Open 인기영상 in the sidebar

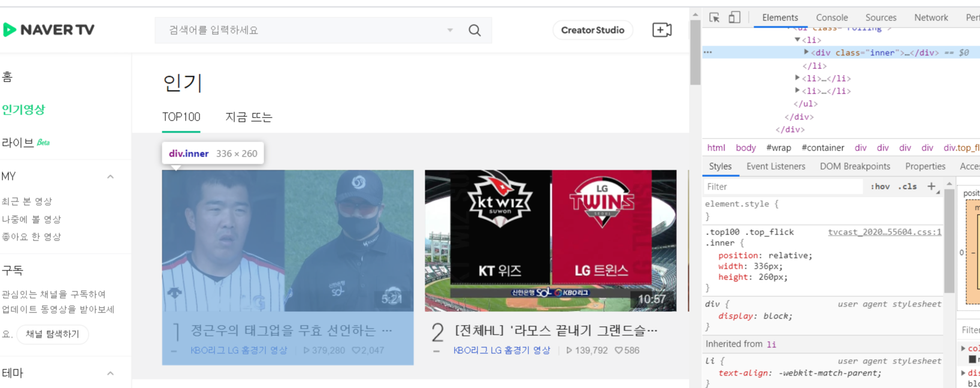click(x=23, y=110)
